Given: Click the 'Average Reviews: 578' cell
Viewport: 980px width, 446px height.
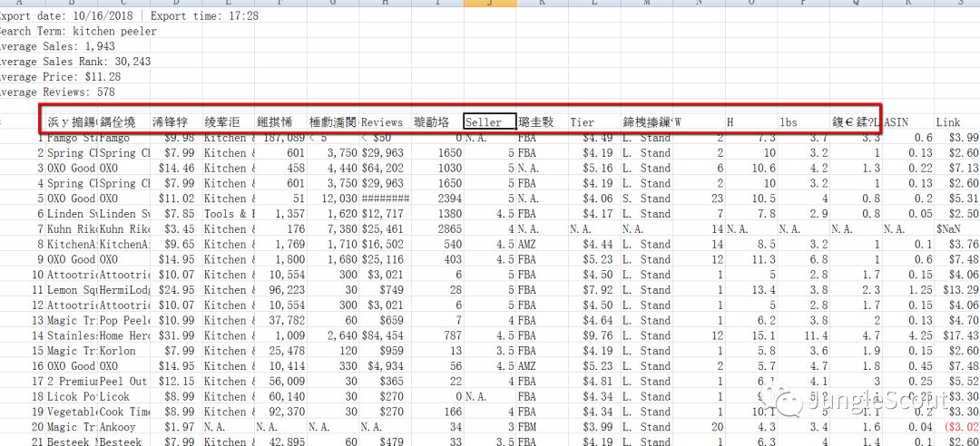Looking at the screenshot, I should click(57, 92).
